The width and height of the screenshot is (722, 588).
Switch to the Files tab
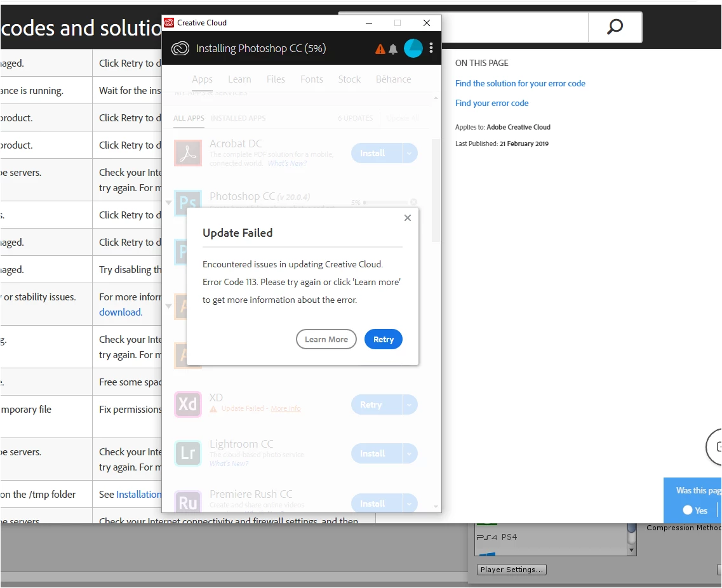276,79
